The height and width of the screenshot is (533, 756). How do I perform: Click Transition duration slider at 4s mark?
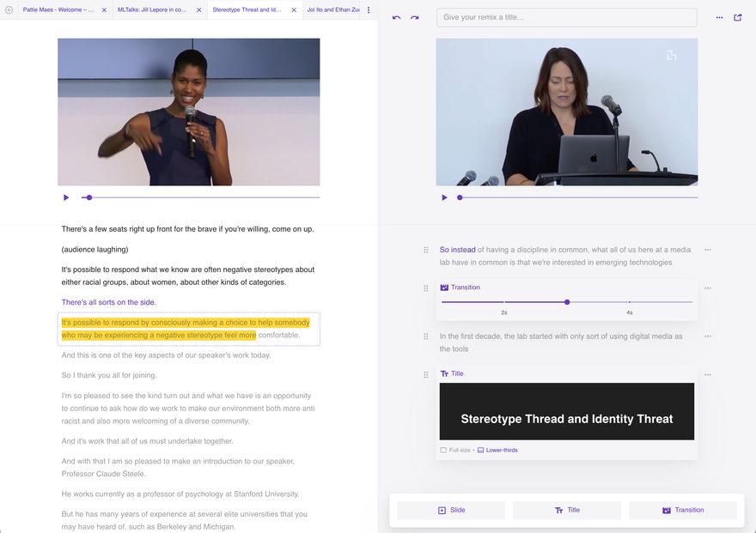pyautogui.click(x=630, y=302)
